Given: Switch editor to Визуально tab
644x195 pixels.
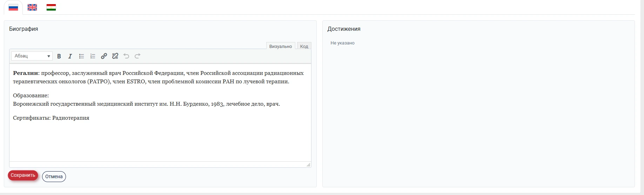Looking at the screenshot, I should point(281,46).
